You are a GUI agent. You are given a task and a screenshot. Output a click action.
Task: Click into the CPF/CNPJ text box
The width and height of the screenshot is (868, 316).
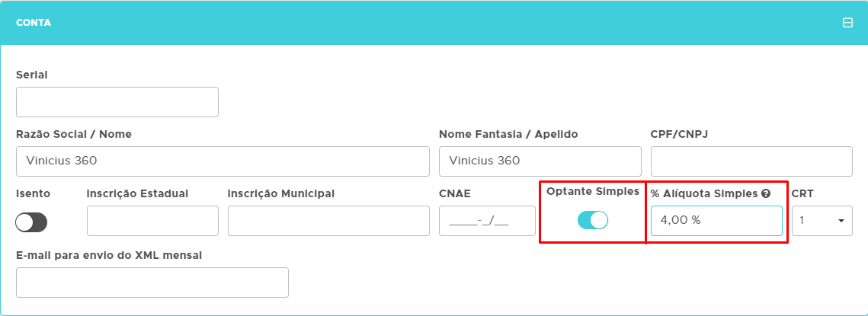pyautogui.click(x=751, y=161)
